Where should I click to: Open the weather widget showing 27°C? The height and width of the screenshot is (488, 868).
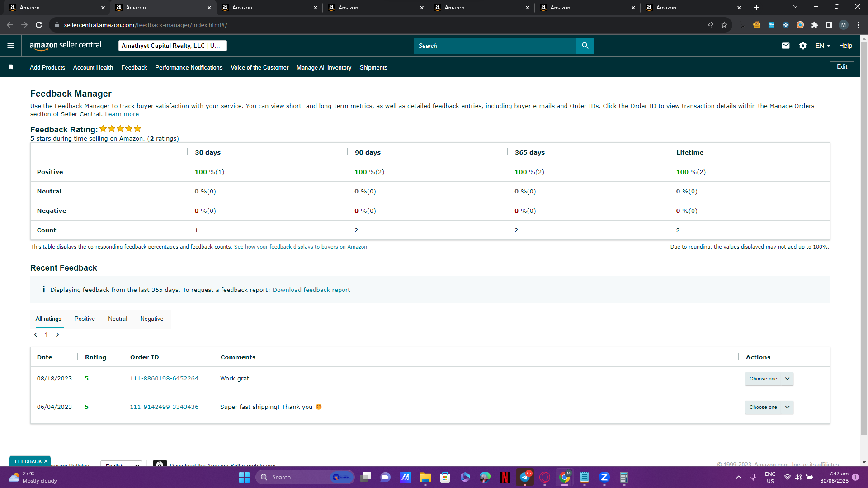pos(33,477)
